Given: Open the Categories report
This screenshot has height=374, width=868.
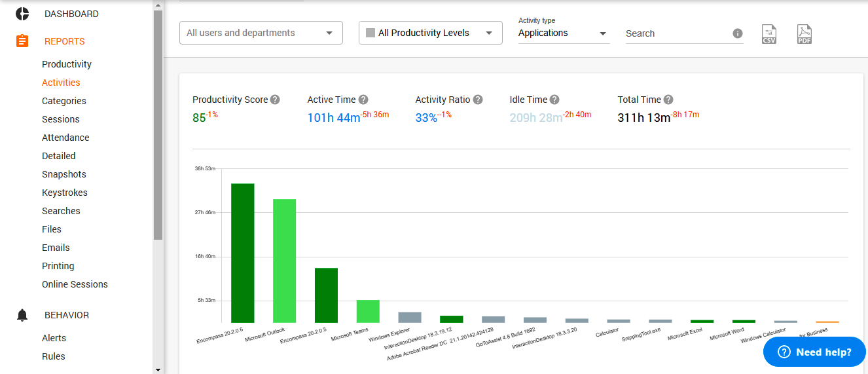Looking at the screenshot, I should (64, 101).
